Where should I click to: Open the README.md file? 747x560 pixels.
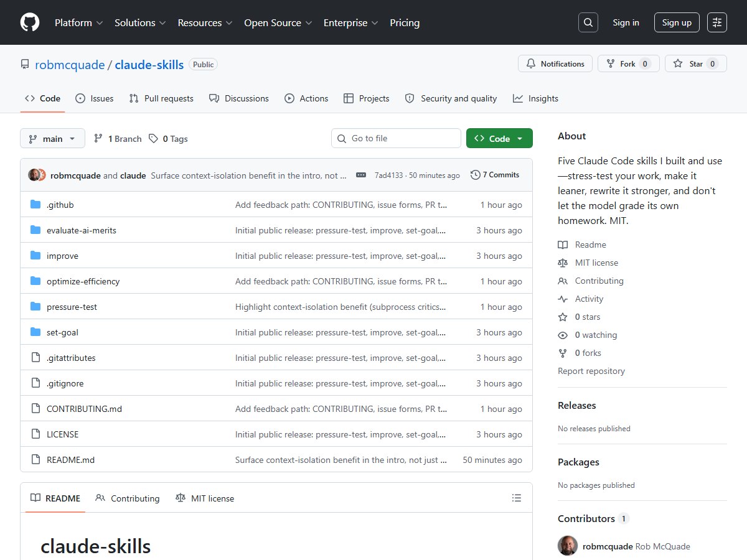pos(70,460)
